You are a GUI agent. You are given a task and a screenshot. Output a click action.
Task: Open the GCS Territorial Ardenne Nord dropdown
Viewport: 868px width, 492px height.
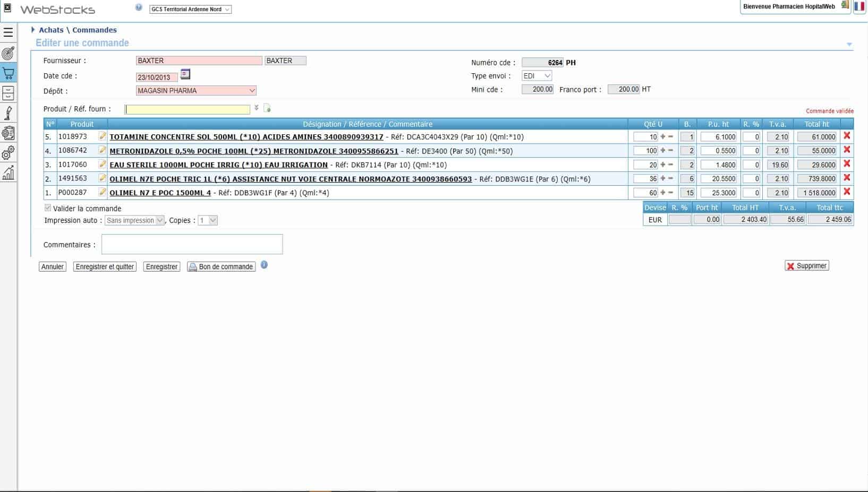(191, 9)
